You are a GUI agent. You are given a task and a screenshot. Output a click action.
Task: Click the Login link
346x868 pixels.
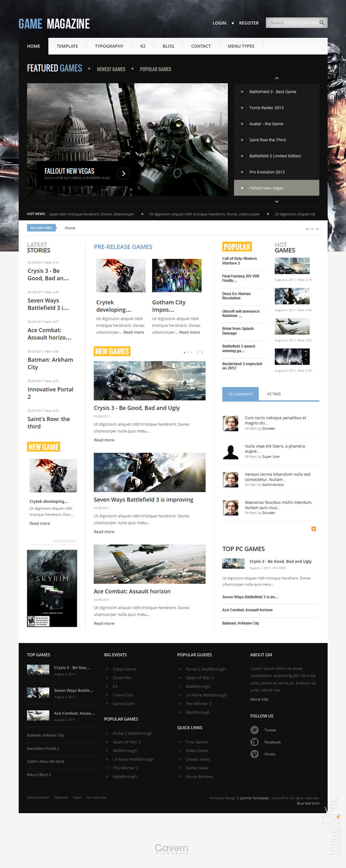[x=220, y=23]
